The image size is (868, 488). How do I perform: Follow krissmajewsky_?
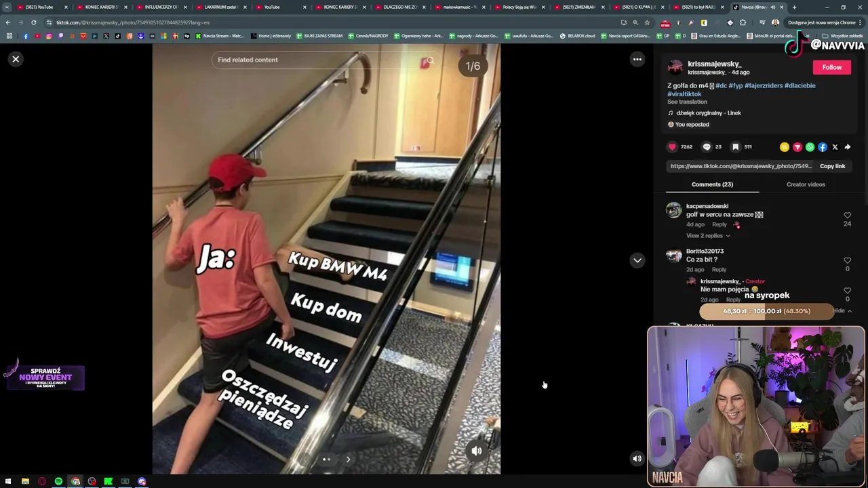click(x=832, y=67)
